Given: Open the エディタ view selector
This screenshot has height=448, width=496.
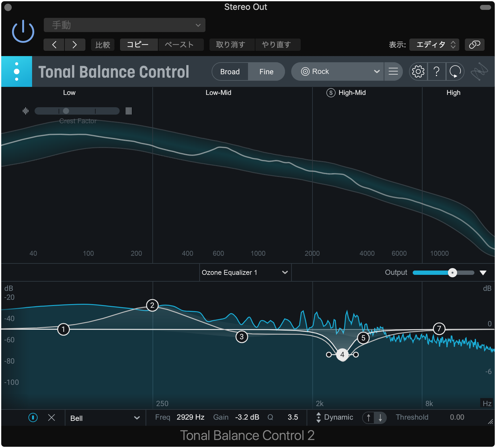Looking at the screenshot, I should coord(434,45).
